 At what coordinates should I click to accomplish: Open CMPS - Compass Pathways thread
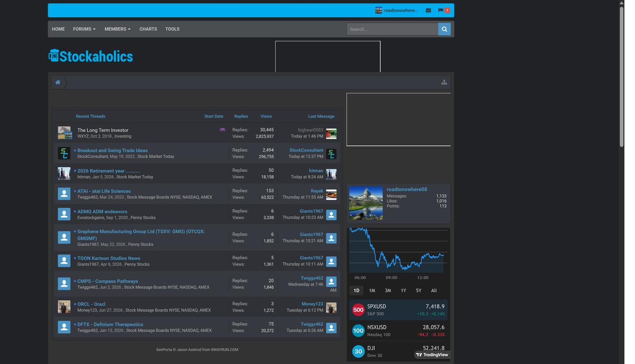108,281
